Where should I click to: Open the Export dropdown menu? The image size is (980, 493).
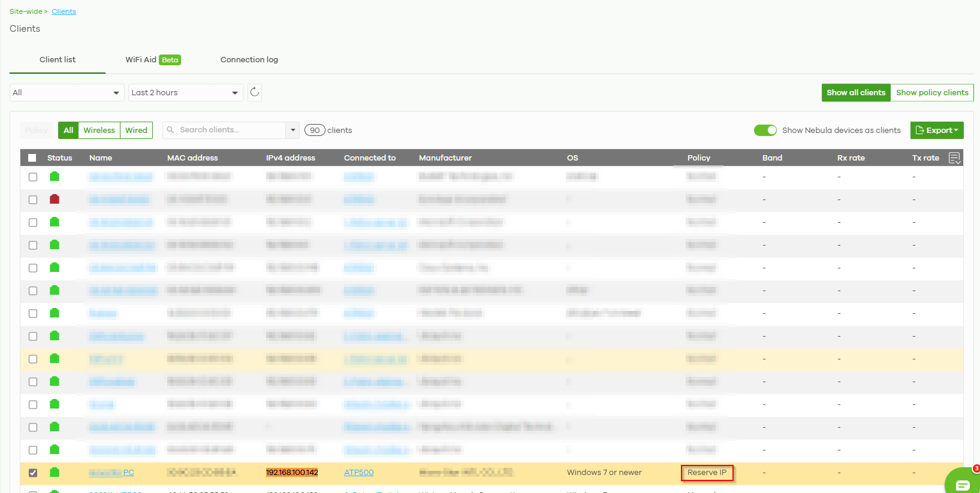(937, 130)
